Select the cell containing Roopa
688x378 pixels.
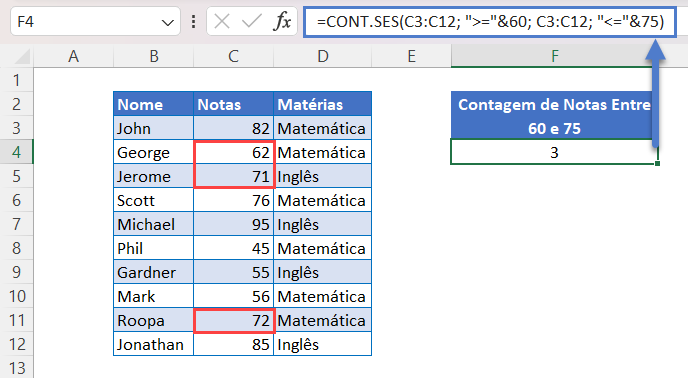154,320
